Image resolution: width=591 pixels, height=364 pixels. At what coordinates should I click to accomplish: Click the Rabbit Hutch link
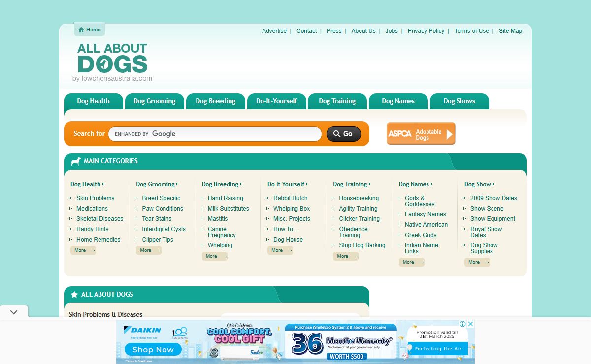click(x=290, y=198)
